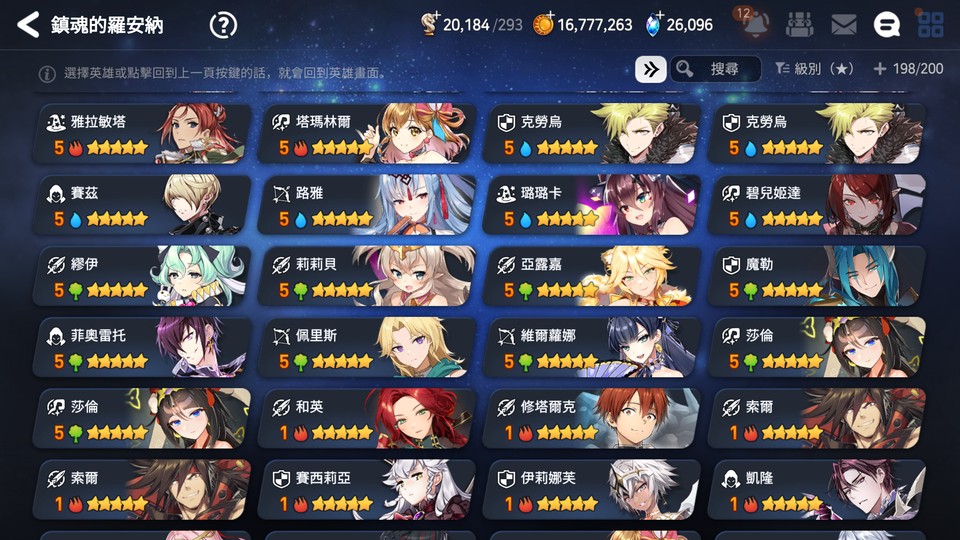The image size is (960, 540).
Task: Open the mail envelope icon
Action: [x=843, y=25]
